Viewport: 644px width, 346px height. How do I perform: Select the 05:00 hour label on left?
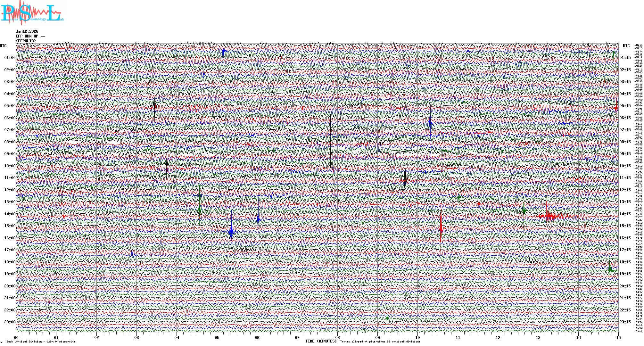(10, 106)
